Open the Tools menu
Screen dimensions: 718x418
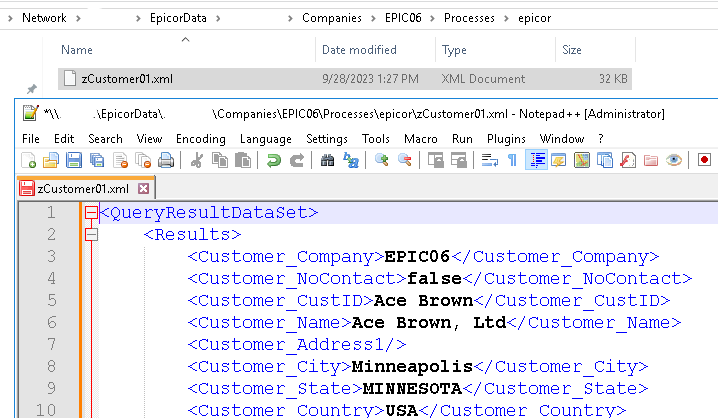pos(375,139)
